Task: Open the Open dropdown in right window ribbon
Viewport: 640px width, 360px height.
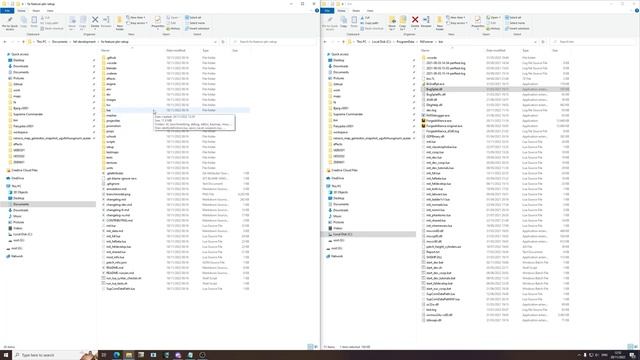Action: (494, 18)
